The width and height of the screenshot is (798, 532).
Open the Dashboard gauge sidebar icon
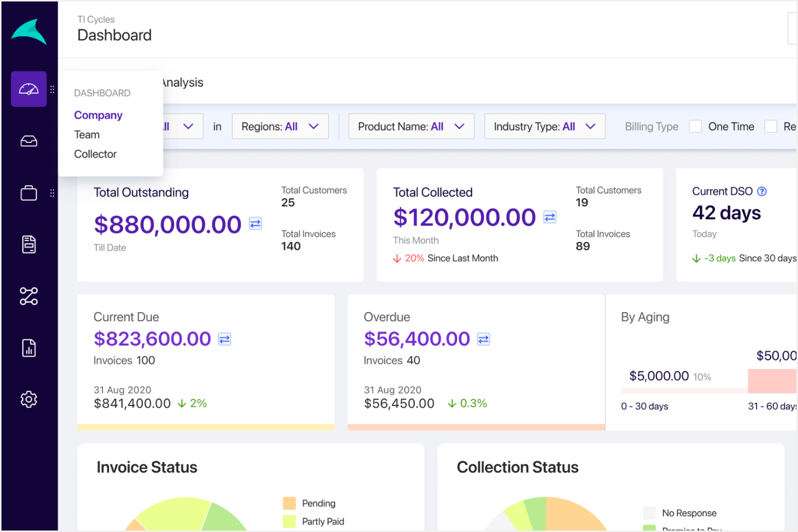point(29,89)
